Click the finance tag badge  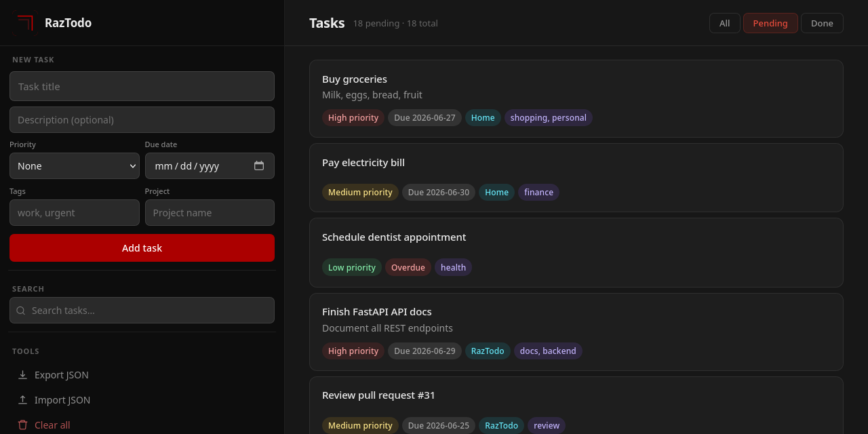(x=538, y=193)
